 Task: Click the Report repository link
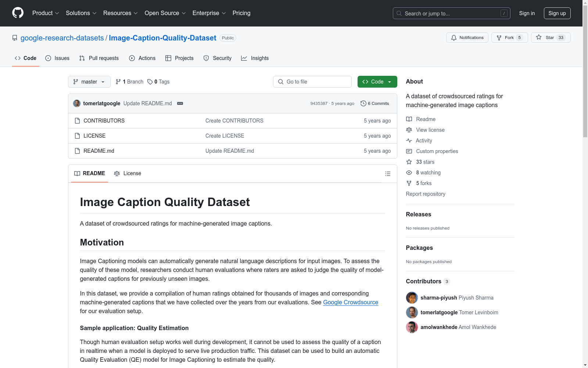coord(426,194)
